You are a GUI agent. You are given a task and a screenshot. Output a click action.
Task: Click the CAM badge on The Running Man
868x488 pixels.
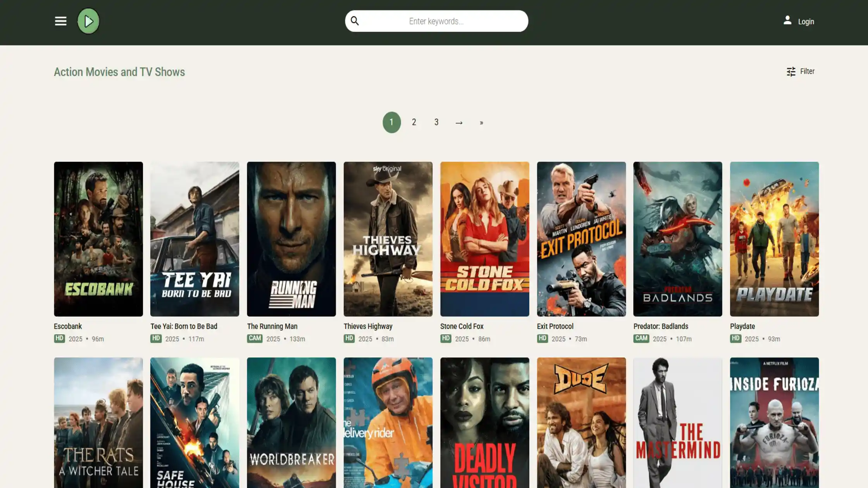coord(255,338)
